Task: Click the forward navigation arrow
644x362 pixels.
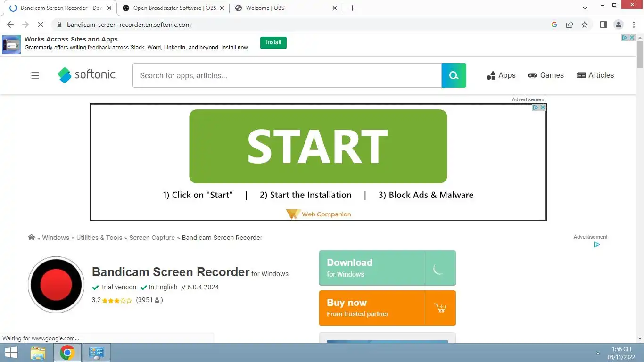Action: [25, 25]
